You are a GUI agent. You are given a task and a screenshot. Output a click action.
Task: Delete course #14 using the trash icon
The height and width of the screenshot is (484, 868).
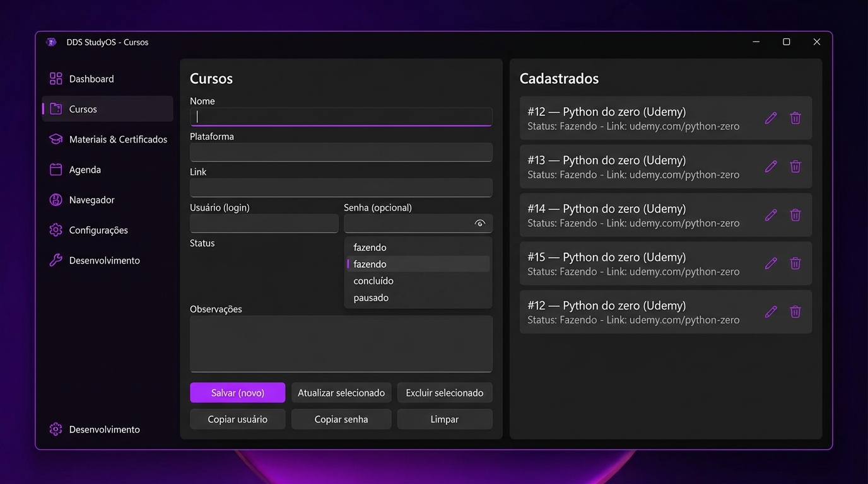tap(795, 215)
